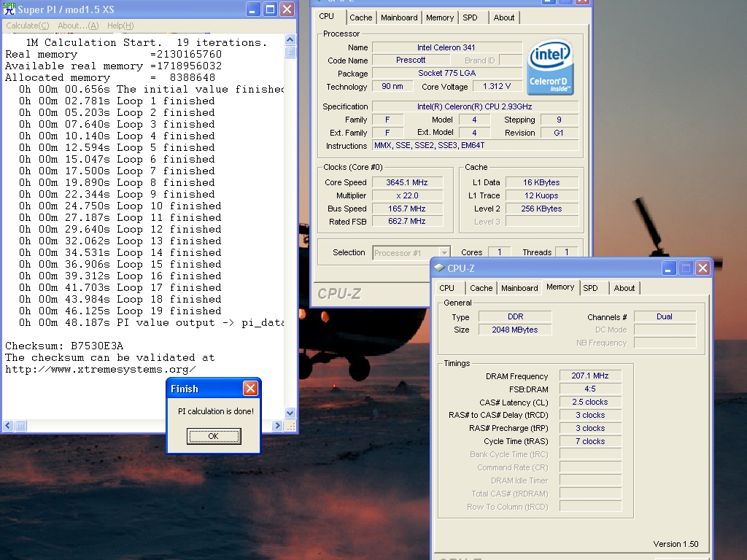Click the xtremesystems.org URL text
747x560 pixels.
coord(101,370)
